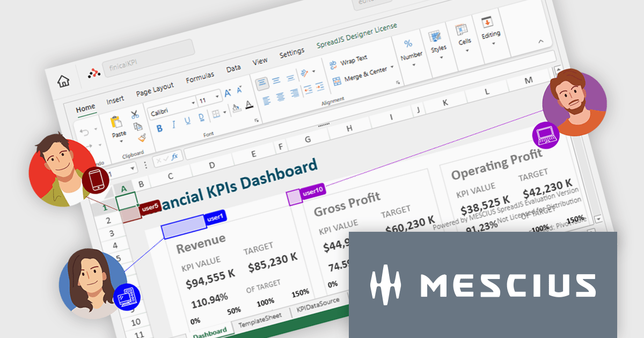Collapse the ribbon with chevron
This screenshot has height=338, width=644.
540,41
